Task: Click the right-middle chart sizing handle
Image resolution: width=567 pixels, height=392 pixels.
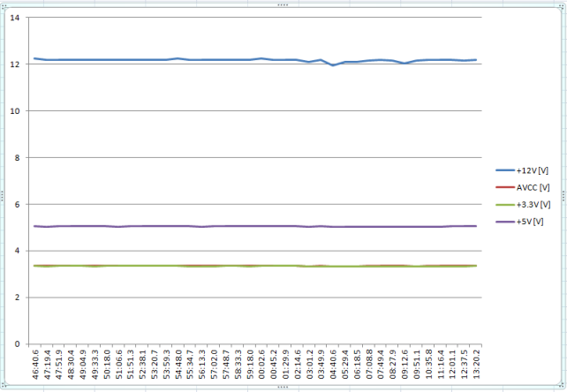Action: pyautogui.click(x=563, y=196)
